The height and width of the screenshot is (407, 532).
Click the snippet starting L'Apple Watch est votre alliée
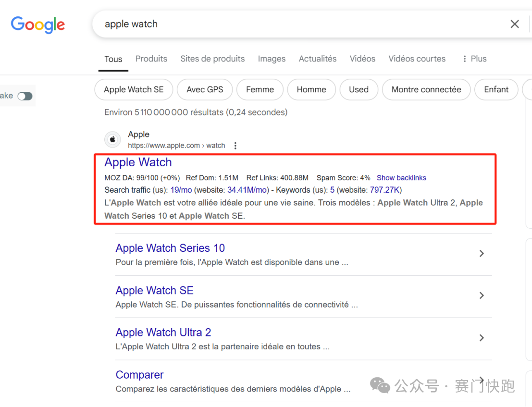pos(294,209)
